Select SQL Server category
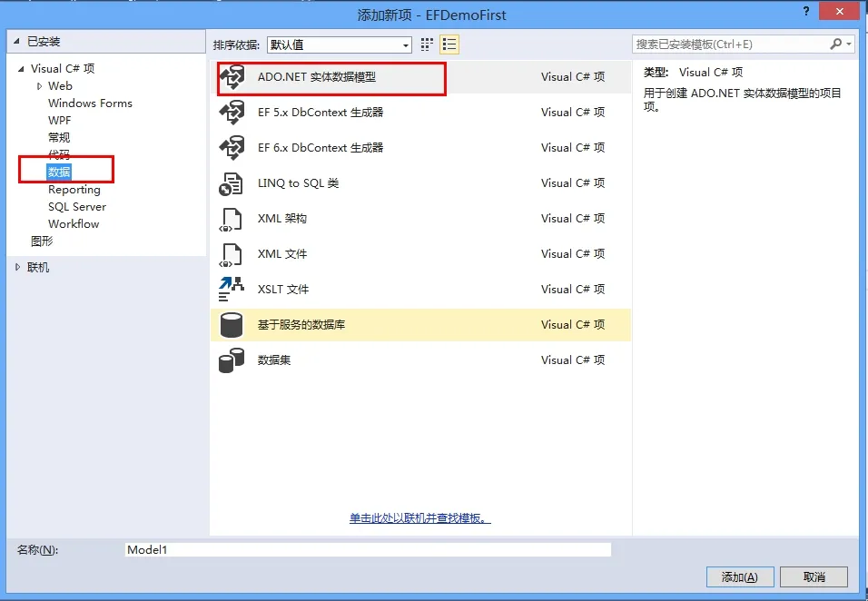Image resolution: width=868 pixels, height=601 pixels. pyautogui.click(x=77, y=206)
